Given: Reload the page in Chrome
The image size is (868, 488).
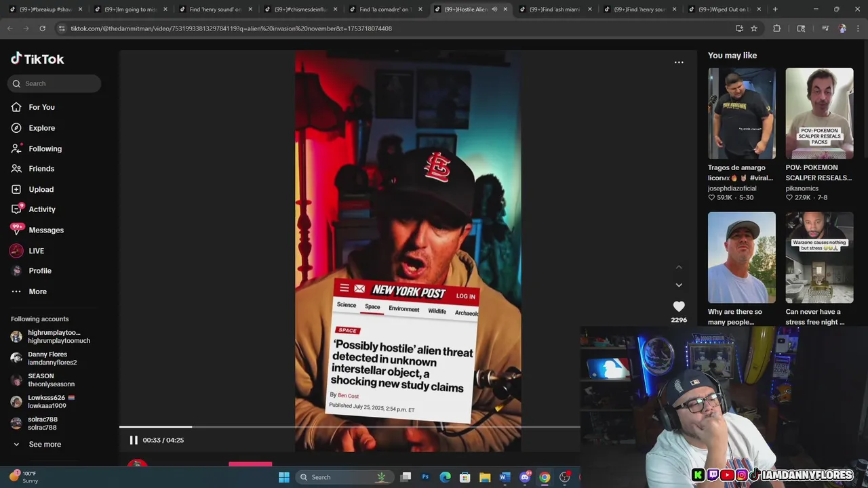Looking at the screenshot, I should 42,28.
